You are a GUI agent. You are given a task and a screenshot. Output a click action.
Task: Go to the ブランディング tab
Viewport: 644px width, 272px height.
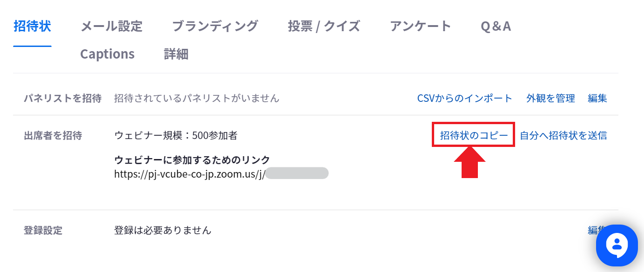pos(215,26)
